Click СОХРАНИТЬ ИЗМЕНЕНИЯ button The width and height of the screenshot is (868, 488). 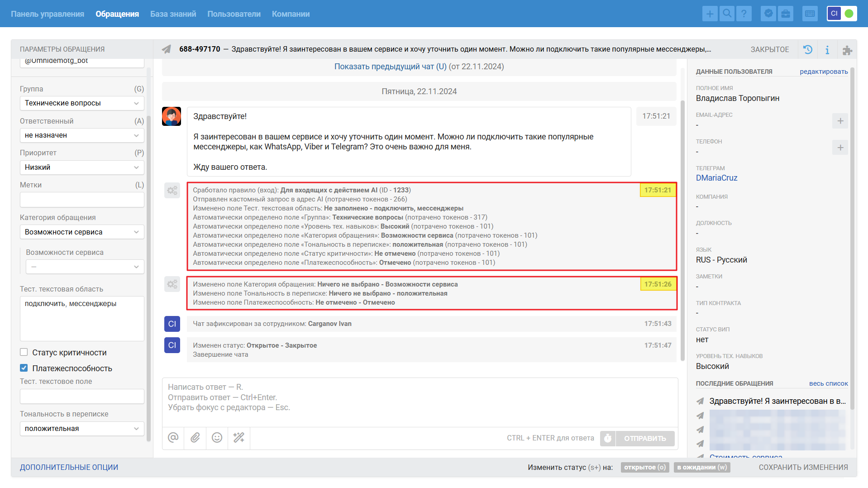[x=803, y=467]
